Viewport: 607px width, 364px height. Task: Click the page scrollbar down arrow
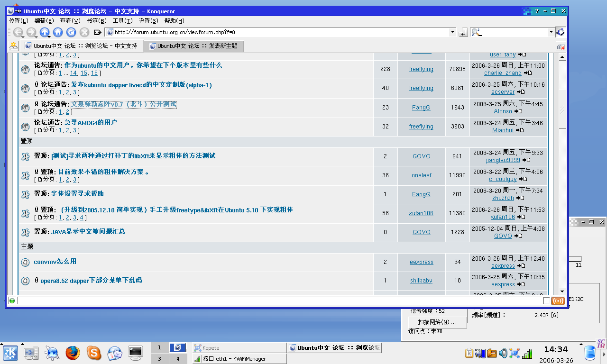562,291
